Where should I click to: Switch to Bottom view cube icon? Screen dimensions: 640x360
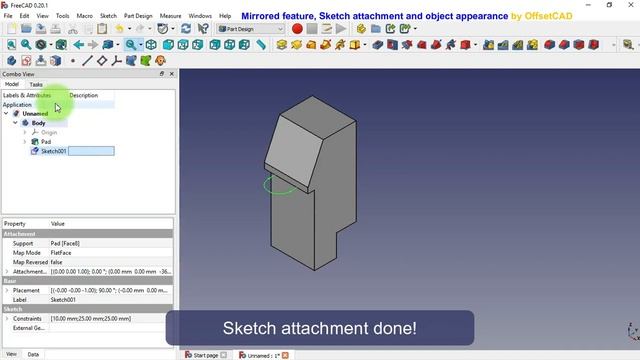click(229, 44)
